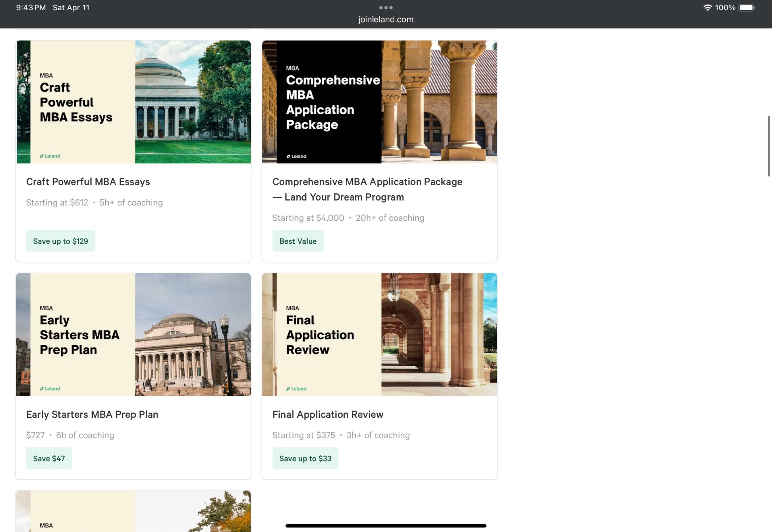772x532 pixels.
Task: Click the 'Save up to $33' badge
Action: (305, 458)
